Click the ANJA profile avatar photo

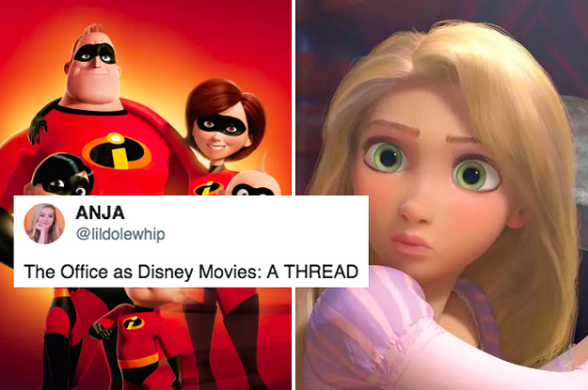[44, 224]
